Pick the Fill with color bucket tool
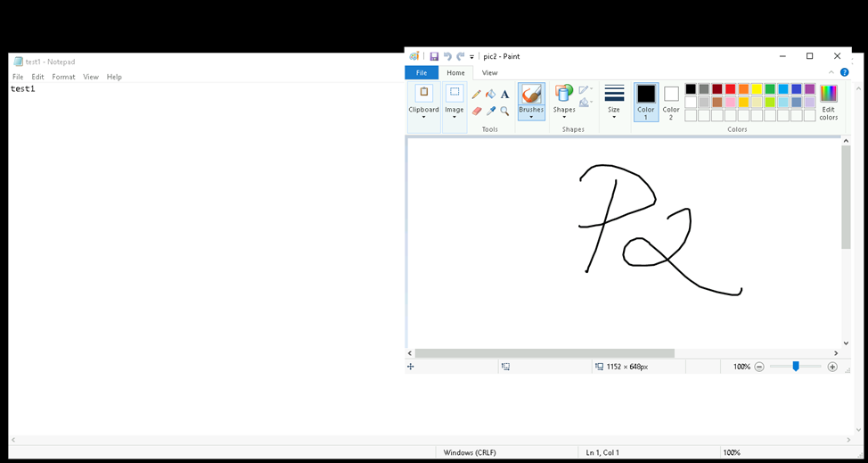Screen dimensions: 868x463 click(x=490, y=95)
